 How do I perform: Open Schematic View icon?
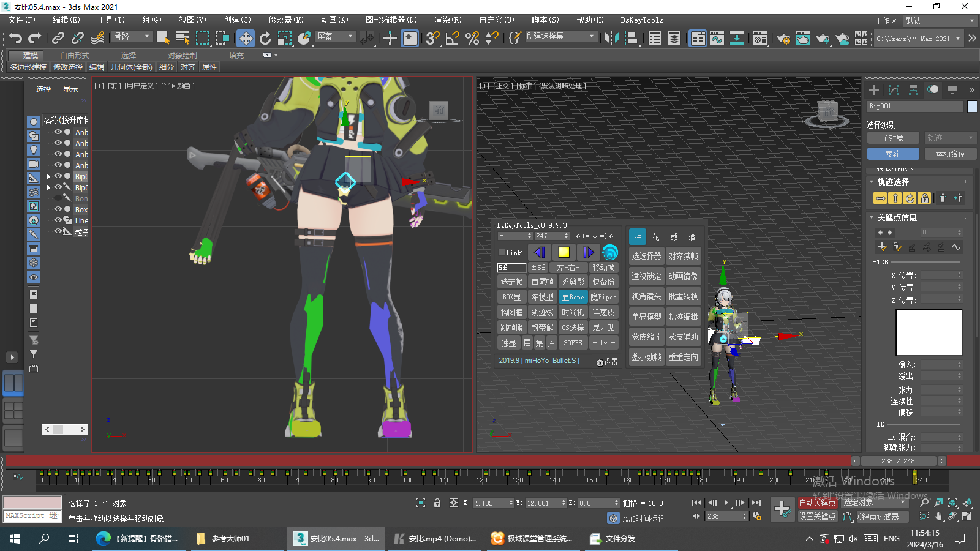click(x=737, y=38)
